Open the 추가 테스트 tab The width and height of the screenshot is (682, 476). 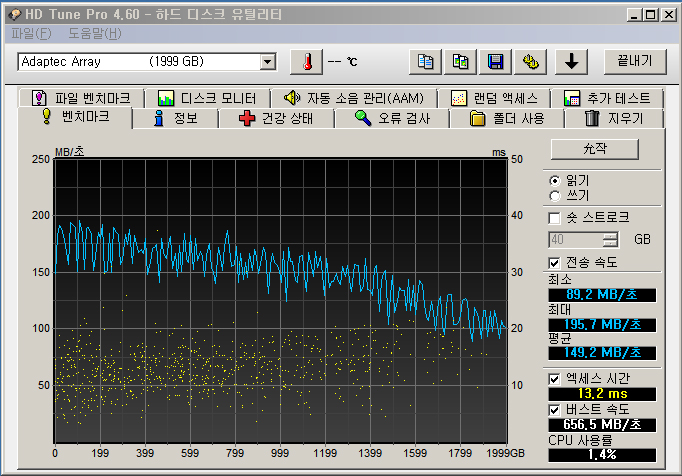[x=608, y=98]
